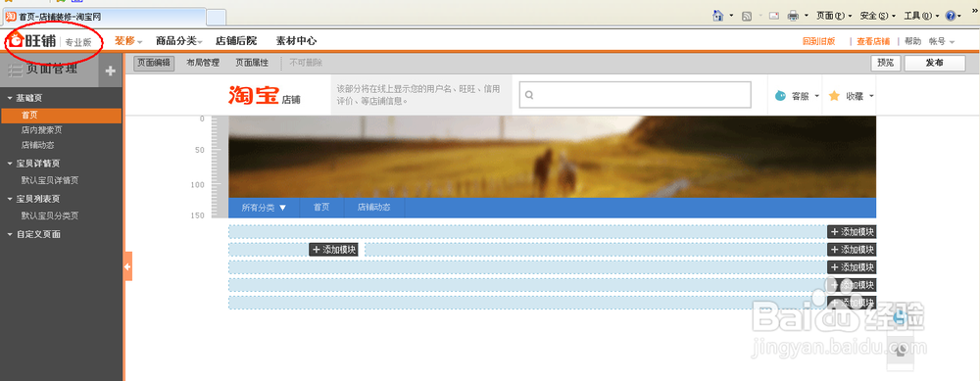This screenshot has width=980, height=381.
Task: Click the 帮助 link
Action: [912, 41]
